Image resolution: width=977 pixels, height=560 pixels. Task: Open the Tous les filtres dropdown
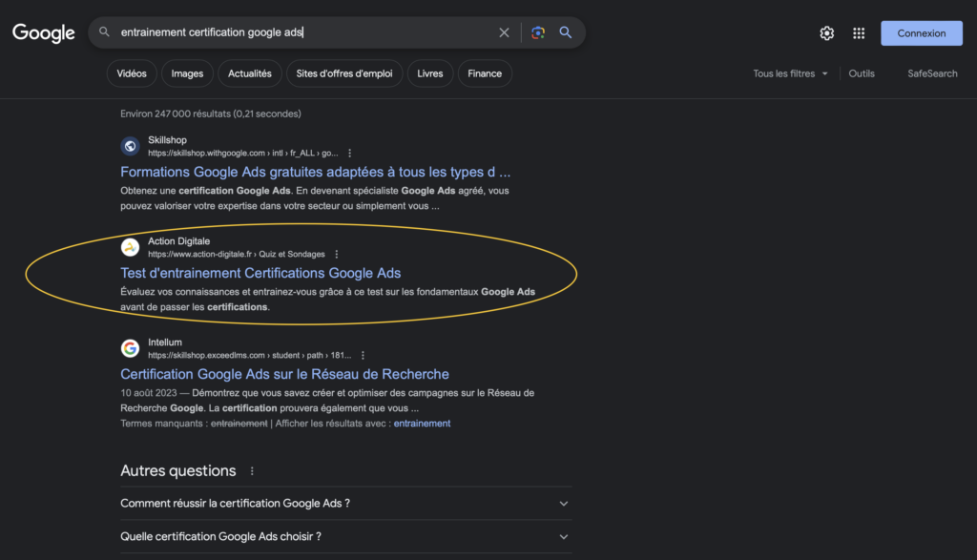790,73
